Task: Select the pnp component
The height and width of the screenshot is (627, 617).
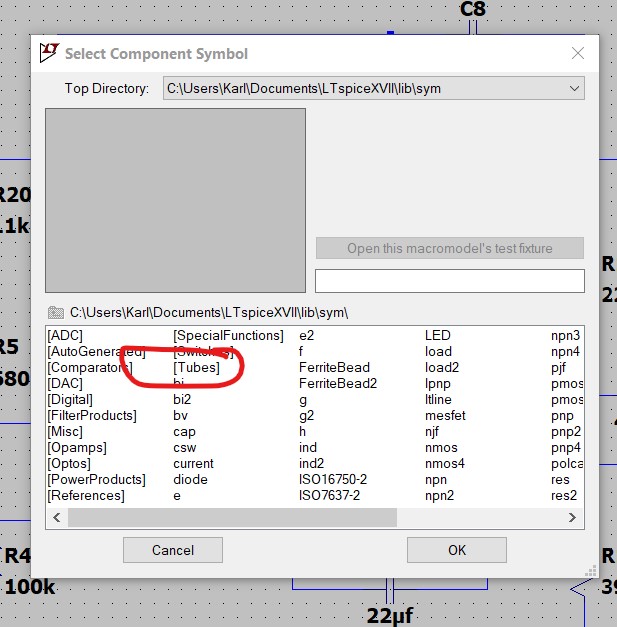Action: point(562,415)
